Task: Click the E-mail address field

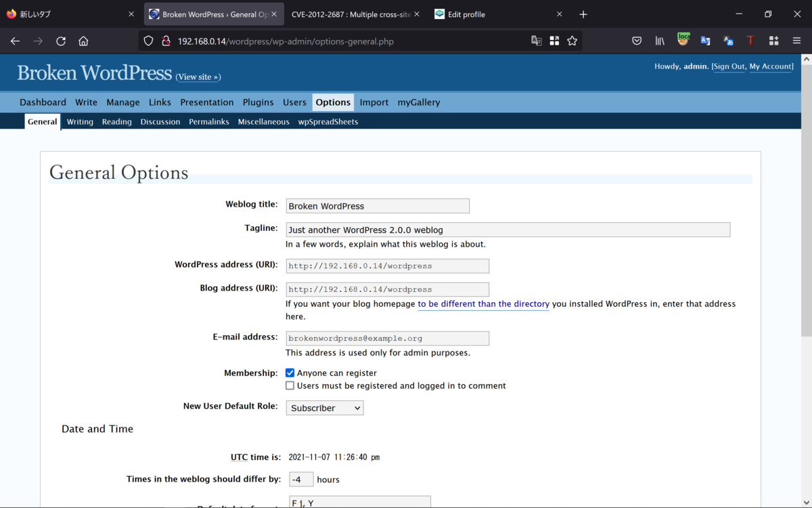Action: click(387, 338)
